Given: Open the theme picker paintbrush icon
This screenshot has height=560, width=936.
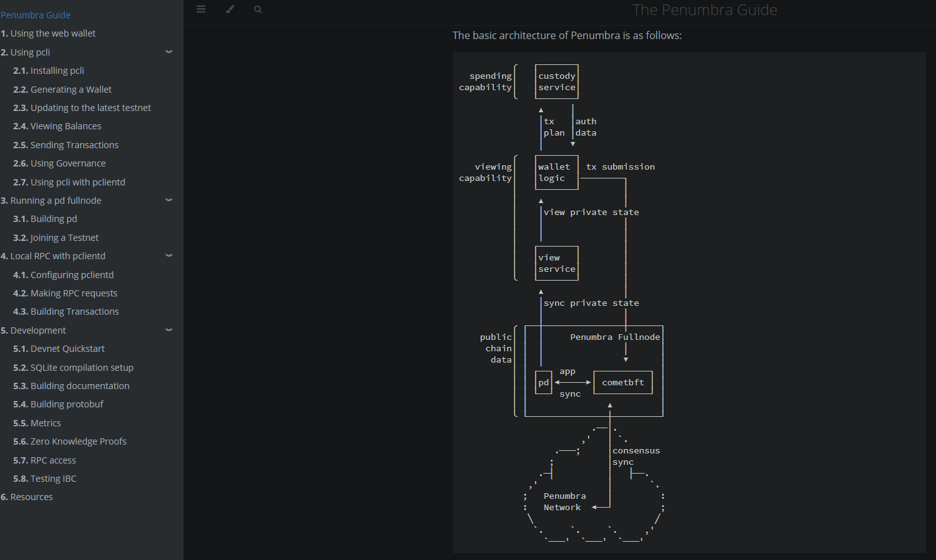Looking at the screenshot, I should (x=230, y=9).
